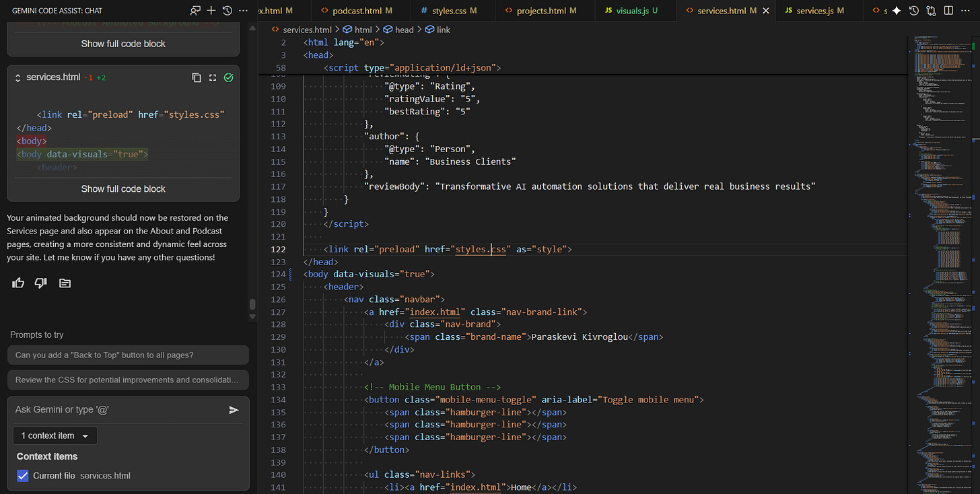The height and width of the screenshot is (494, 980).
Task: Switch to the podcast.html tab
Action: [x=362, y=11]
